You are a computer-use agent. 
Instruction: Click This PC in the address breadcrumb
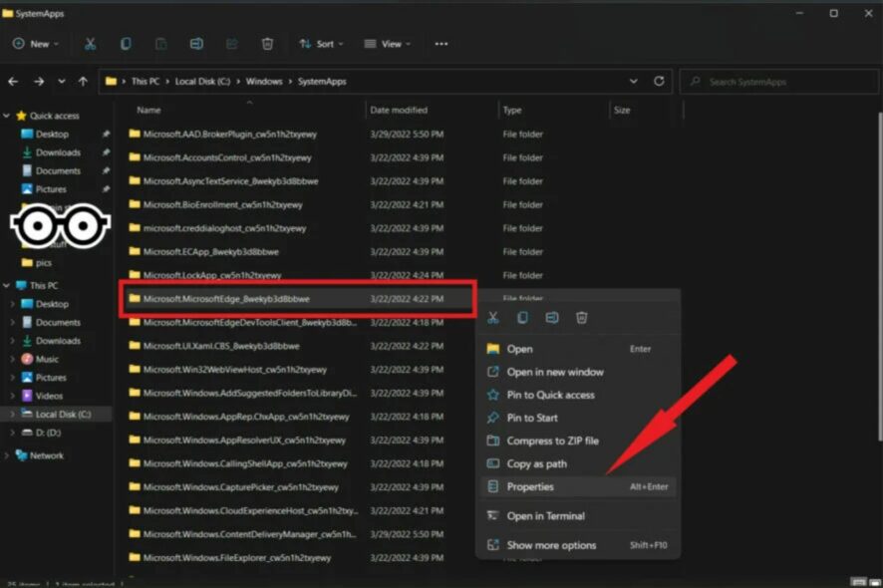[x=146, y=82]
